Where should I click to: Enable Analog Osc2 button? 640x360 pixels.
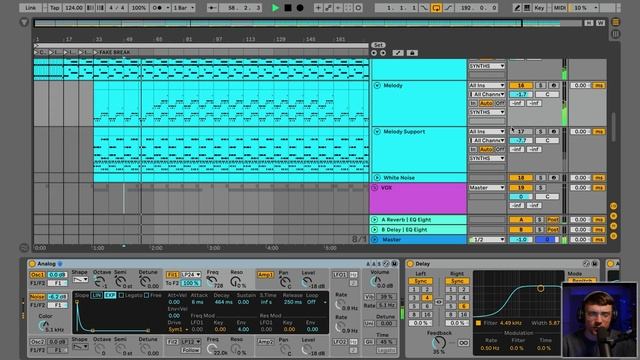(x=37, y=342)
